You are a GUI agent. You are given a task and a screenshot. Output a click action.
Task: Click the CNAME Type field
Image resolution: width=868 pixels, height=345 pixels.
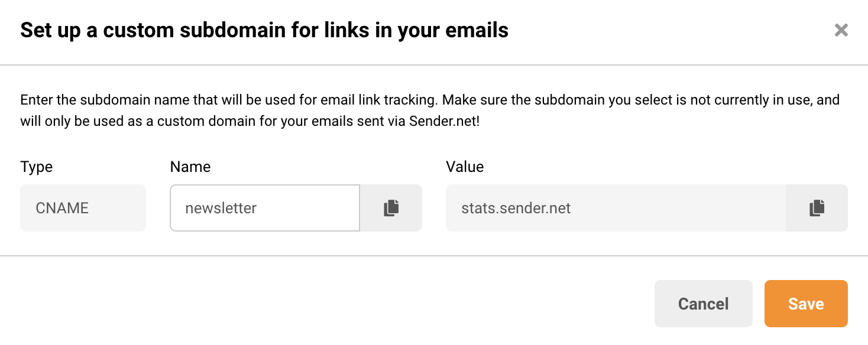pyautogui.click(x=83, y=208)
